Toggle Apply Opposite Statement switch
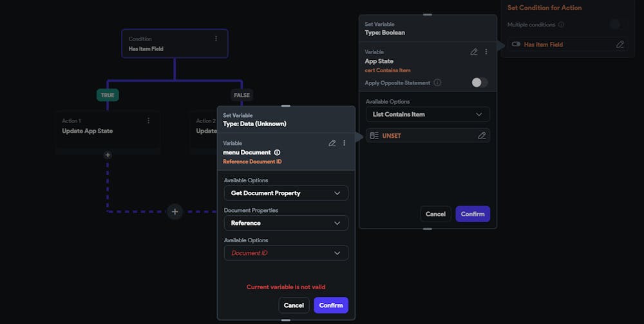 click(x=479, y=82)
